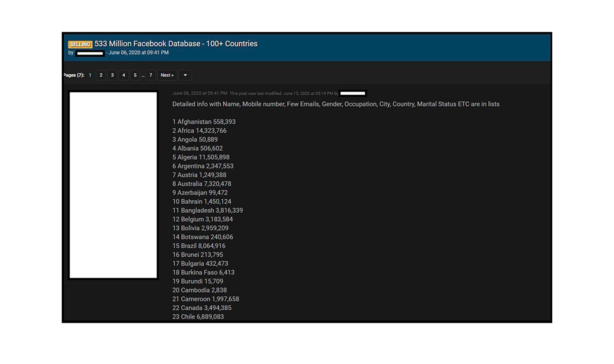The width and height of the screenshot is (614, 364).
Task: Click the post date June 06, 2020
Action: (x=200, y=93)
